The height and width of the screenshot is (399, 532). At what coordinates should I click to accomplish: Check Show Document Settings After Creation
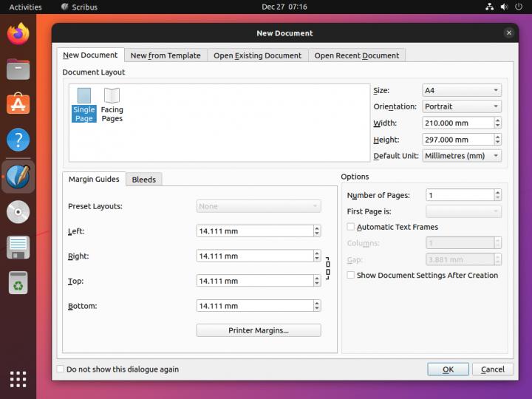pos(351,275)
